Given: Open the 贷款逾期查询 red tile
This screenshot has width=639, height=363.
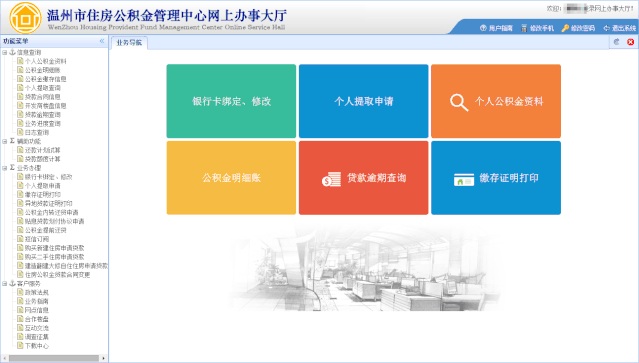Looking at the screenshot, I should 364,178.
